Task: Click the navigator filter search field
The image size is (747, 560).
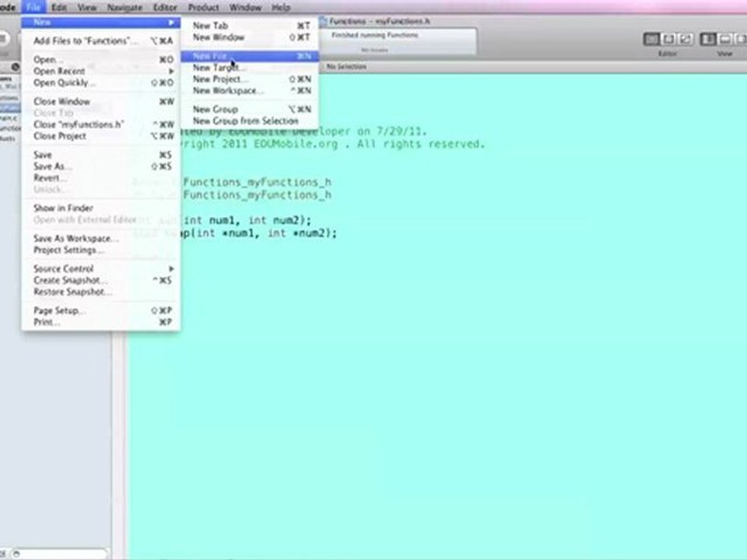Action: click(x=60, y=554)
